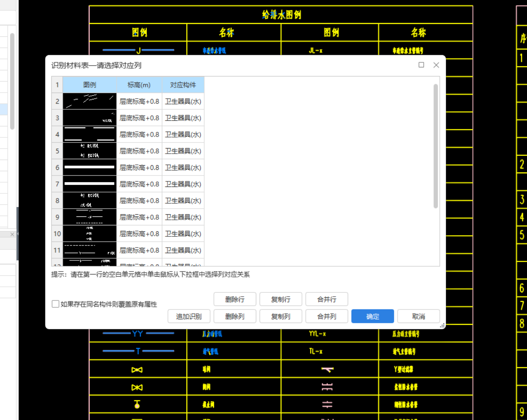Click the 合并行 button

coord(327,299)
